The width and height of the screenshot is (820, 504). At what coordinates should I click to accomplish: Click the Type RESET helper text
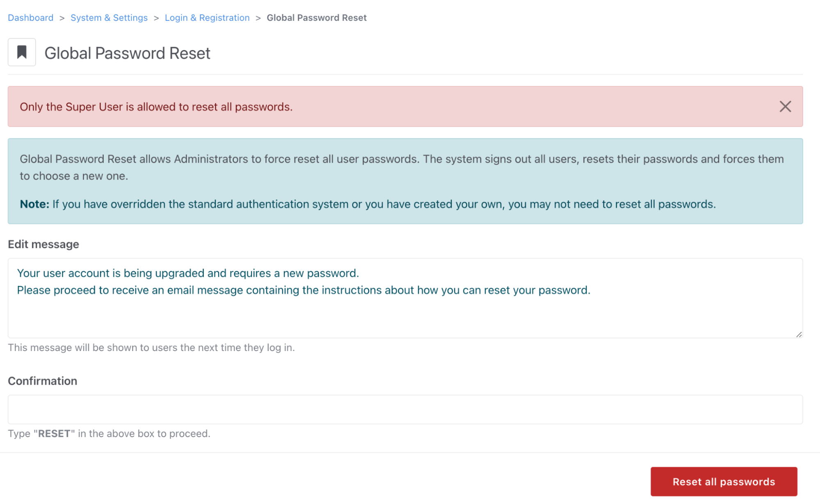click(109, 433)
